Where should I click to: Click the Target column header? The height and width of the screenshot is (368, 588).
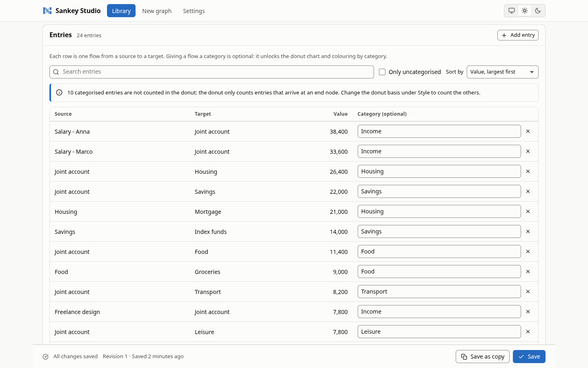point(203,114)
